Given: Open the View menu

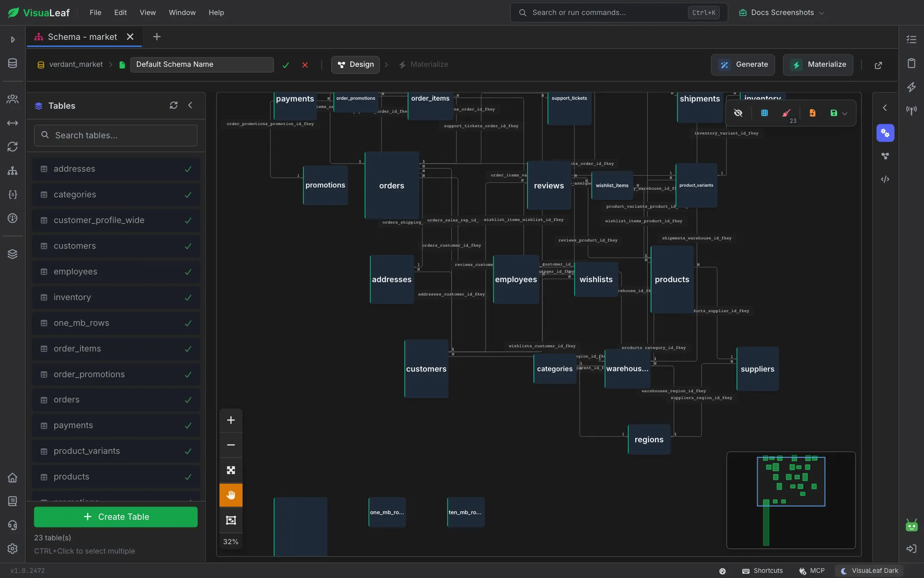Looking at the screenshot, I should click(148, 12).
